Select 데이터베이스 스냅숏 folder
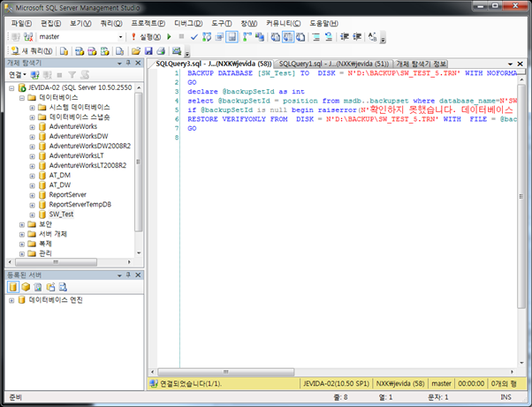This screenshot has height=407, width=532. click(x=80, y=117)
